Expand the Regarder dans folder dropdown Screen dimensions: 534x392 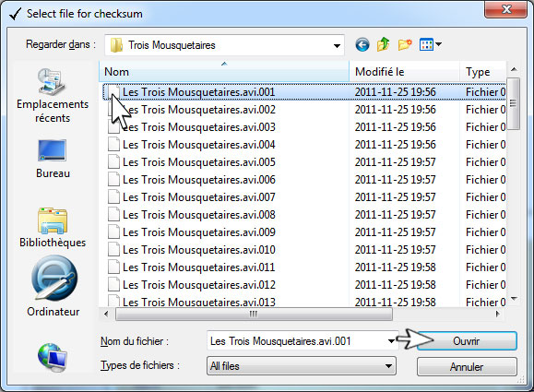[337, 45]
